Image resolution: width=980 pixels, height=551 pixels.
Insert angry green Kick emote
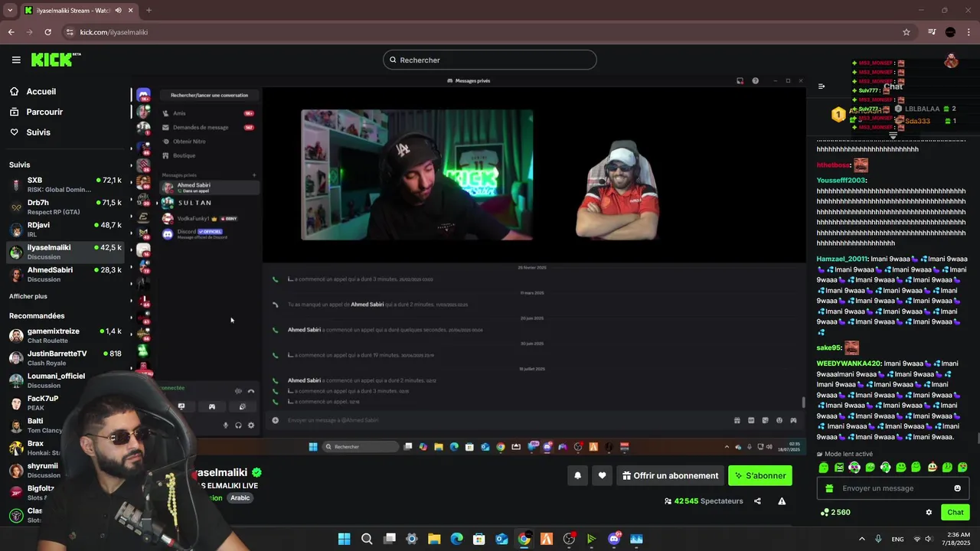tap(839, 468)
